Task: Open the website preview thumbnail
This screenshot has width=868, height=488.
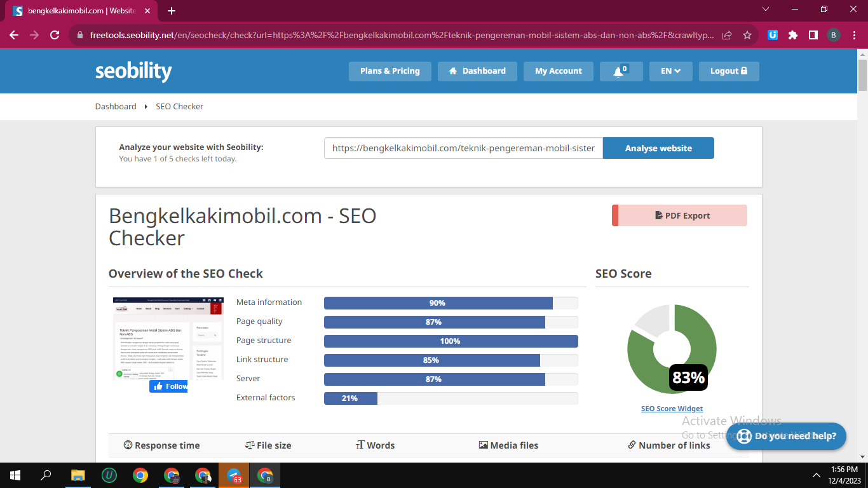Action: [168, 339]
